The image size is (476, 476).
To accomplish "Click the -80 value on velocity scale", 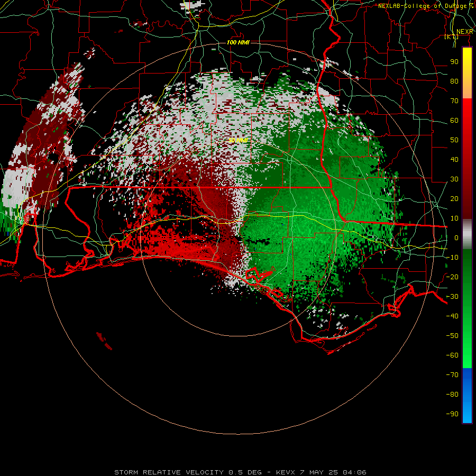I will tap(452, 395).
